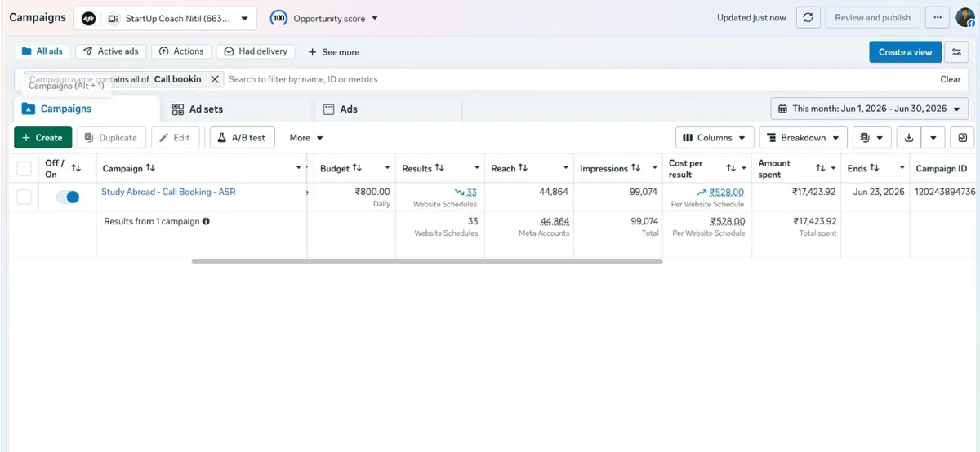Click the export download icon

tap(909, 138)
